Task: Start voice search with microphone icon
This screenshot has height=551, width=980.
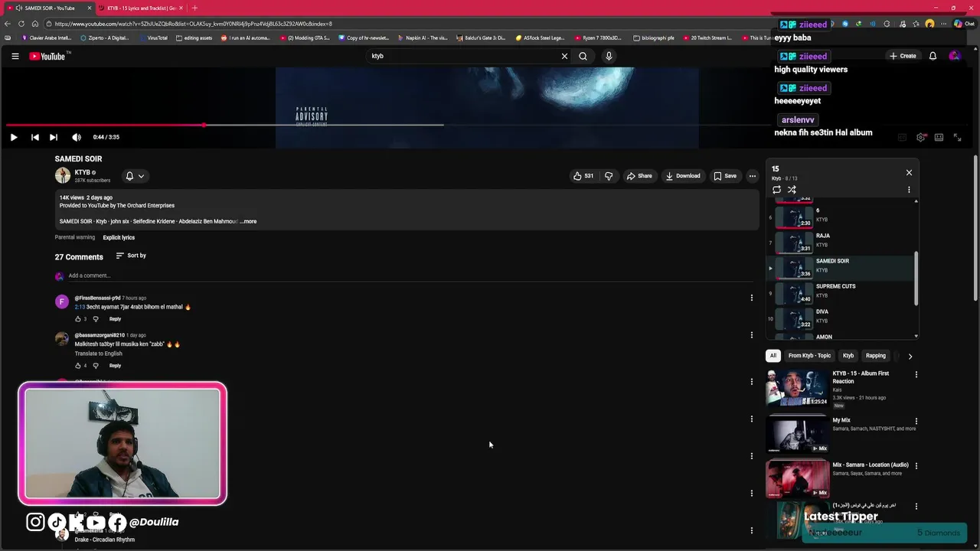Action: point(609,56)
